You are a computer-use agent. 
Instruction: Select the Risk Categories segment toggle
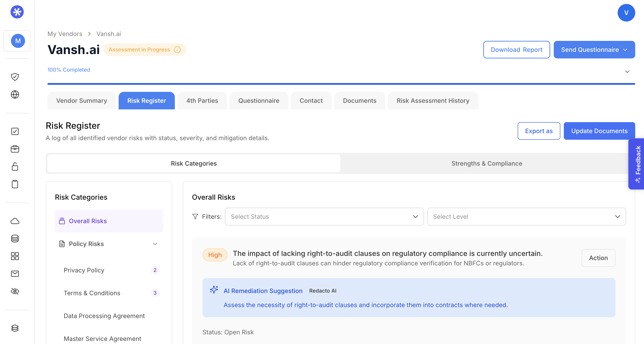[x=194, y=163]
